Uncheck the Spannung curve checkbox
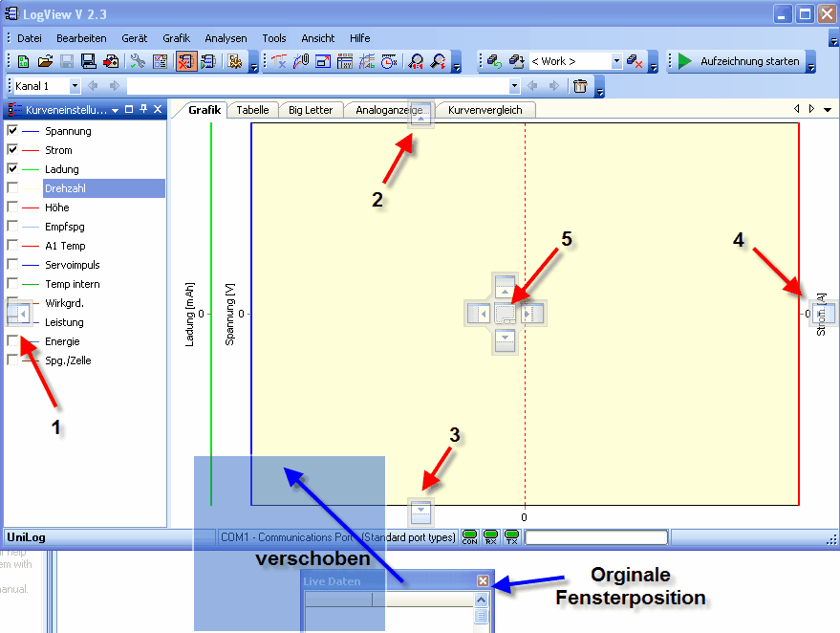Screen dimensions: 840x633 [12, 130]
